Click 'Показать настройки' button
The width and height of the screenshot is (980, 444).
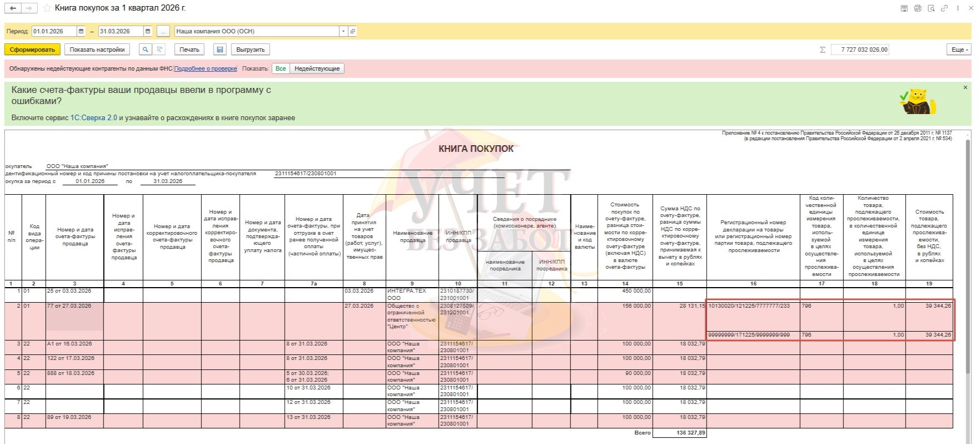(97, 50)
